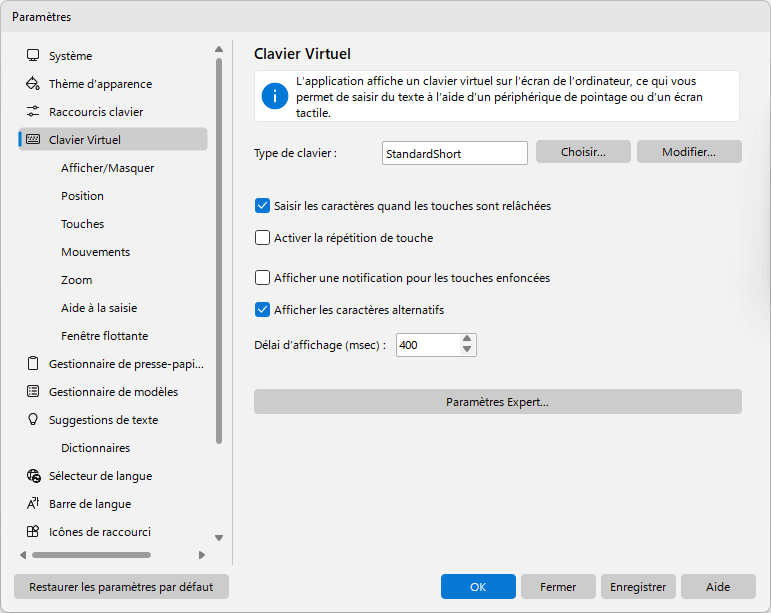This screenshot has width=771, height=613.
Task: Click Restaurer les paramètres par défaut
Action: click(x=121, y=586)
